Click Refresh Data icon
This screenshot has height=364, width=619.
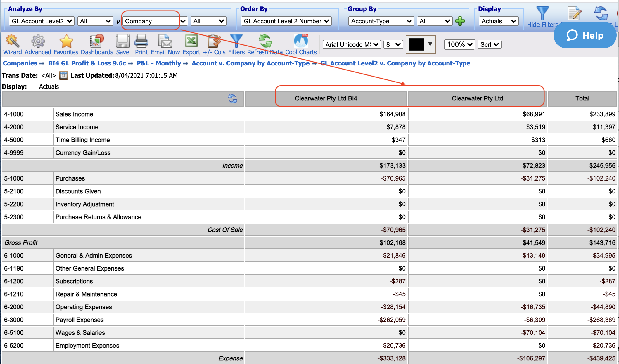tap(265, 44)
